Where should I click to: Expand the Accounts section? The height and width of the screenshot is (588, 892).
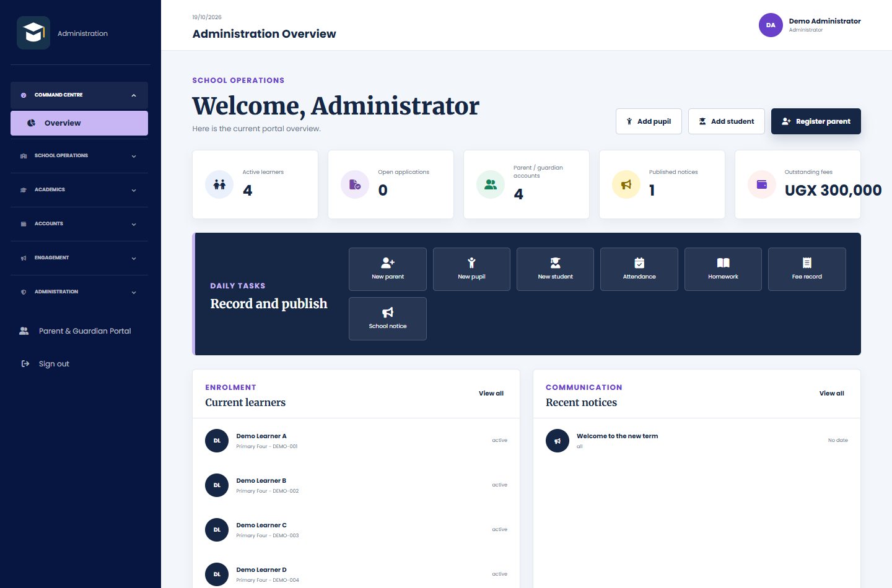coord(79,224)
